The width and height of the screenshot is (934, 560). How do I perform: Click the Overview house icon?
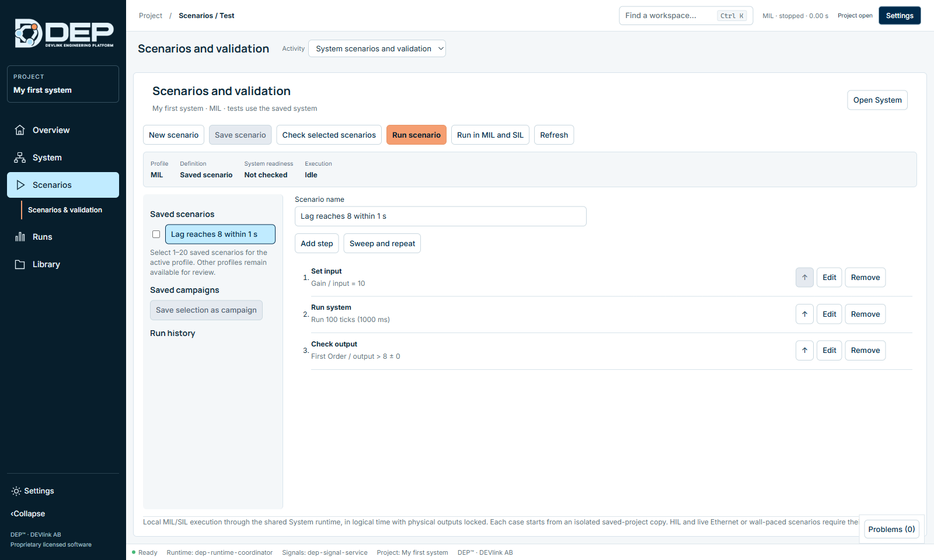pos(20,130)
